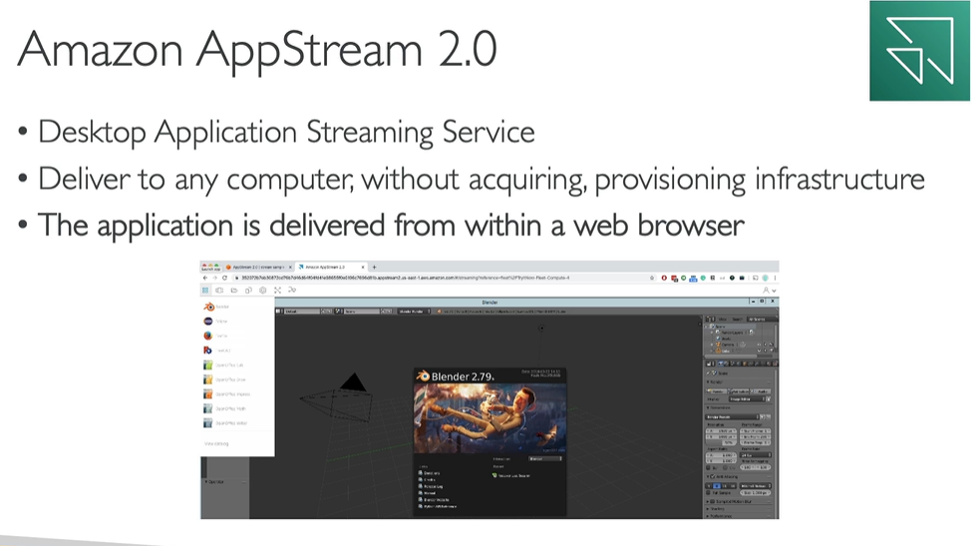This screenshot has height=546, width=980.
Task: Select the World item in outliner
Action: (x=724, y=339)
